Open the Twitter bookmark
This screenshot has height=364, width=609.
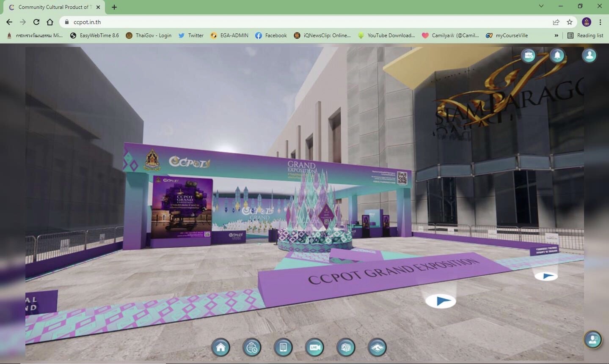(191, 36)
